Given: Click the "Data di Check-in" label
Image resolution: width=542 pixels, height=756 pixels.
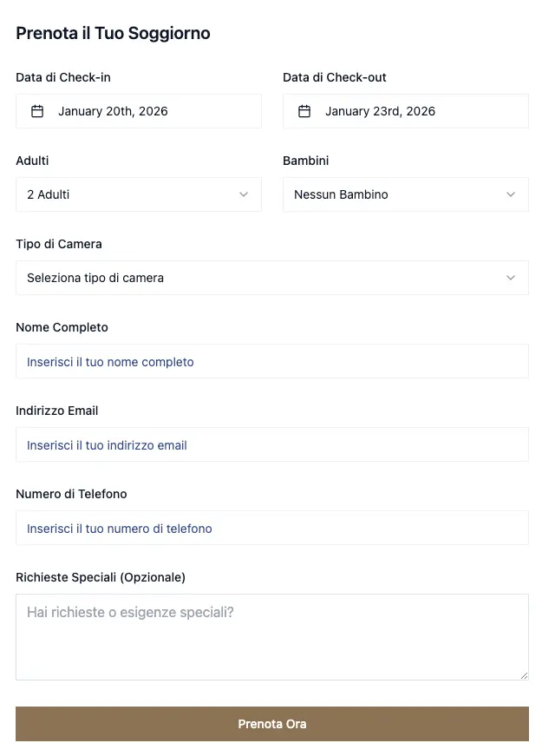Looking at the screenshot, I should coord(63,77).
